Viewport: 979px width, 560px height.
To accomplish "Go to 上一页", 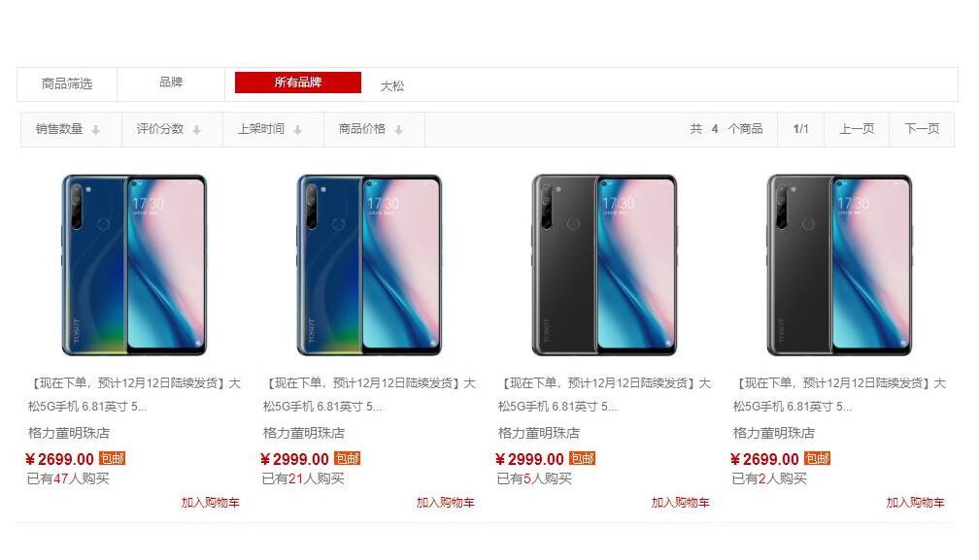I will point(857,129).
